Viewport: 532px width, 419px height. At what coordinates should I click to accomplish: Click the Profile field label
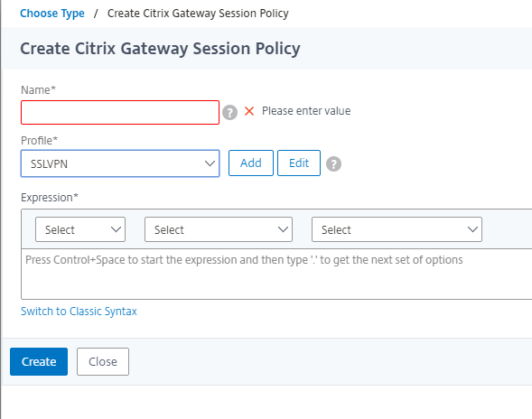40,141
